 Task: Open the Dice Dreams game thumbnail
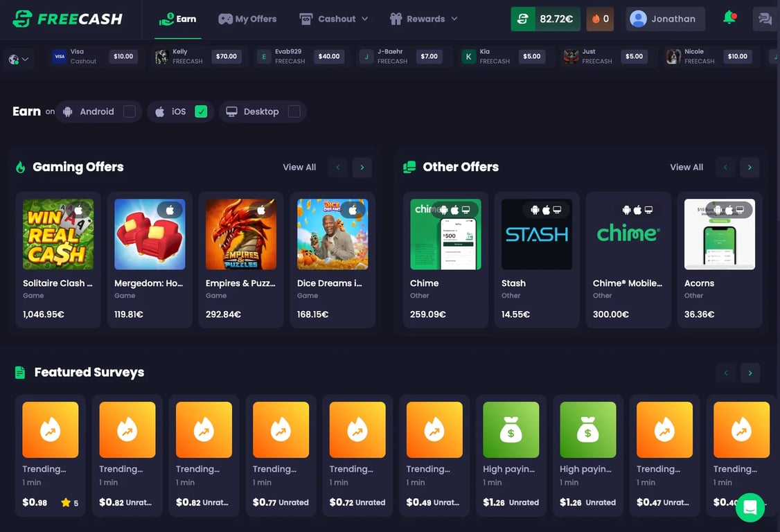click(x=333, y=234)
